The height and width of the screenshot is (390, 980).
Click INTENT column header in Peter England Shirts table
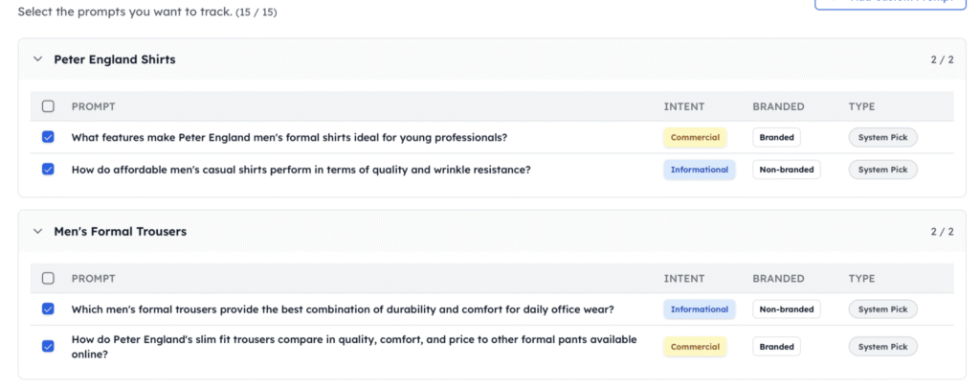point(683,106)
